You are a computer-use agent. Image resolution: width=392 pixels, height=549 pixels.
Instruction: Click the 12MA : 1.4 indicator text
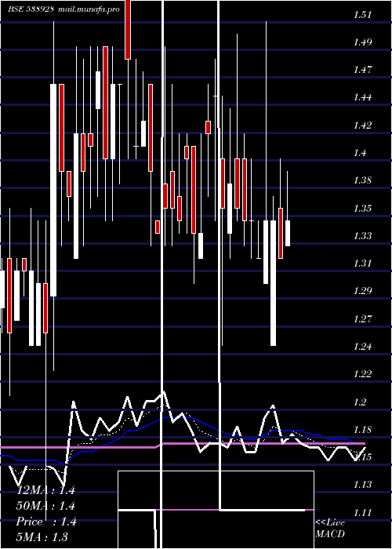click(x=46, y=490)
